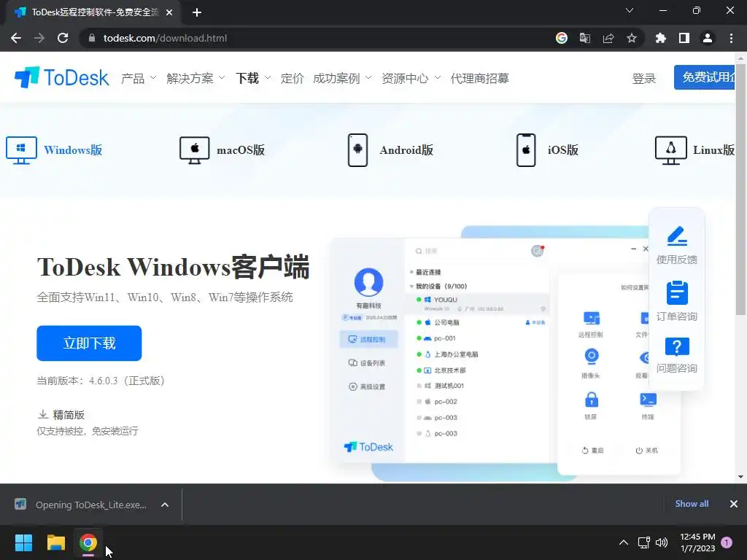Open Windows Start menu
This screenshot has width=747, height=560.
coord(23,542)
